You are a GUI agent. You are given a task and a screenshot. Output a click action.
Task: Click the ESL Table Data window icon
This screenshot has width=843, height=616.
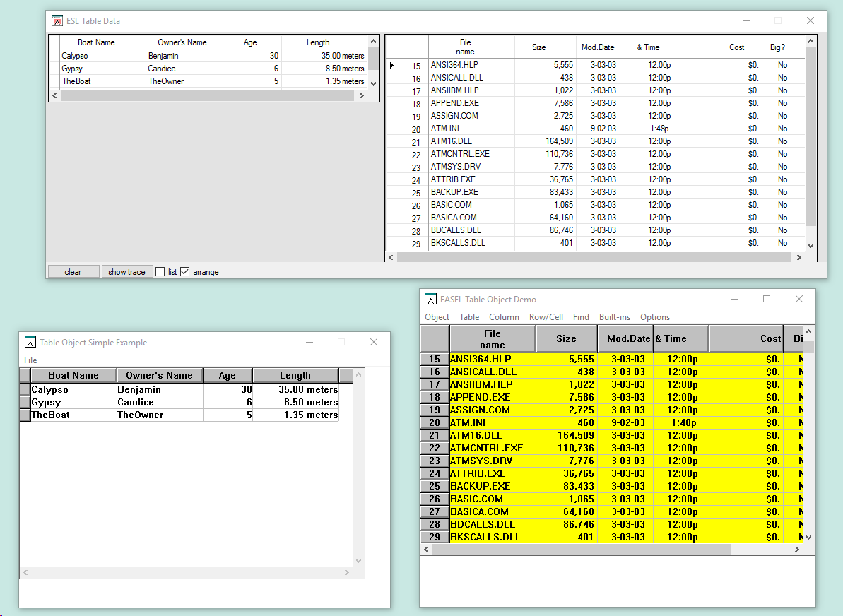[58, 21]
